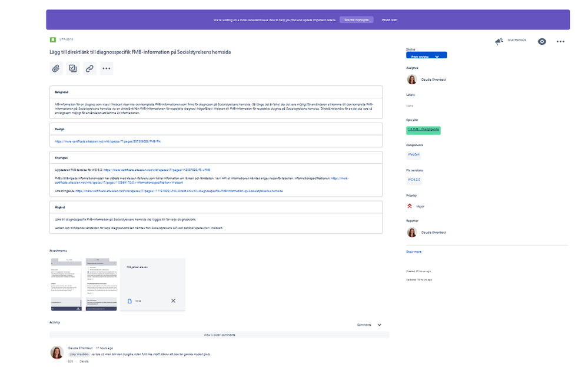Expand the Comments filter in the Activity section
Viewport: 588px width, 367px height.
click(x=370, y=324)
